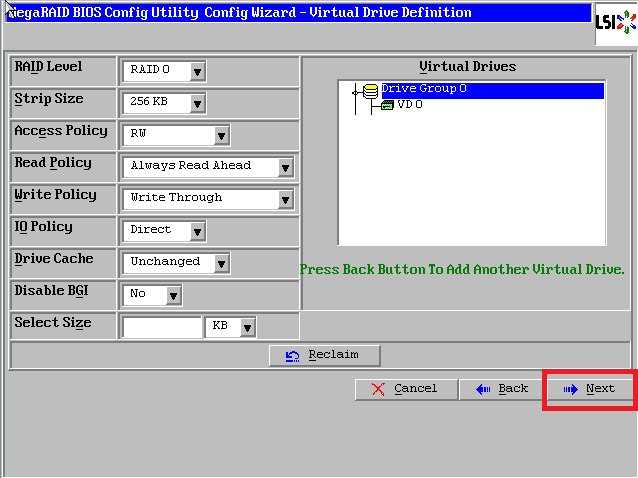
Task: Click the Strip Size label
Action: tap(49, 99)
